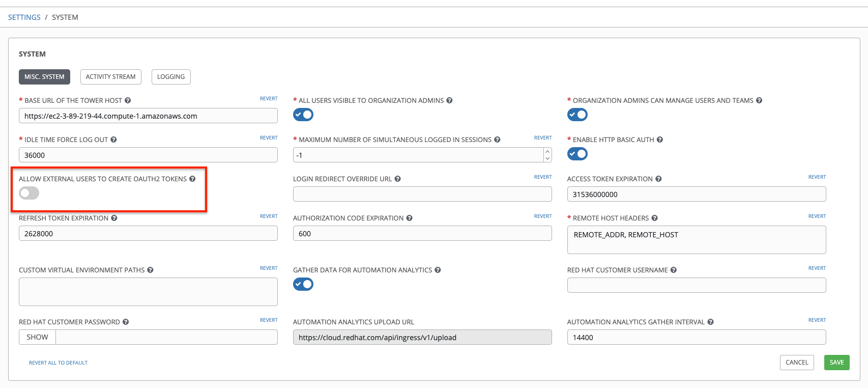Decrease maximum simultaneous sessions with down arrow

pos(547,158)
